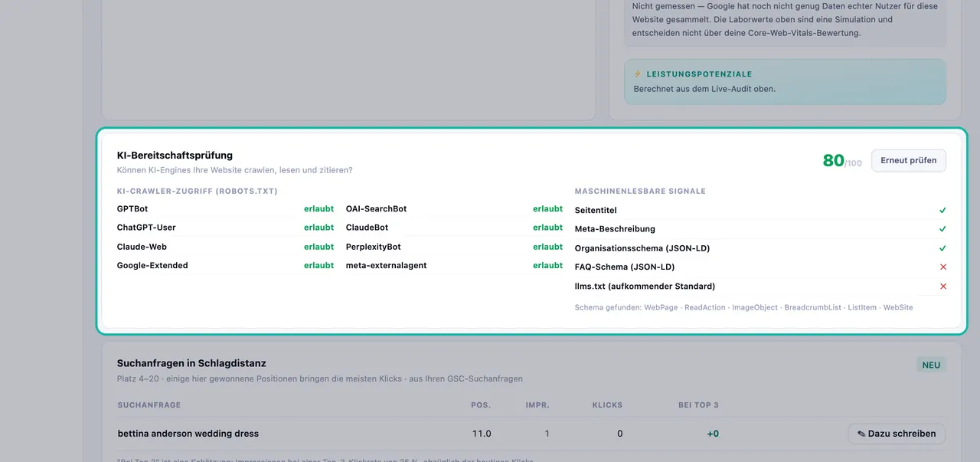
Task: Select the PerplexityBot crawler label
Action: click(x=373, y=247)
